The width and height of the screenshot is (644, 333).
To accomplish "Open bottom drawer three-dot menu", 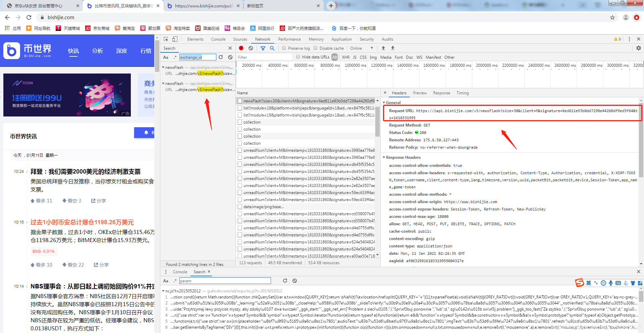I will tap(166, 272).
